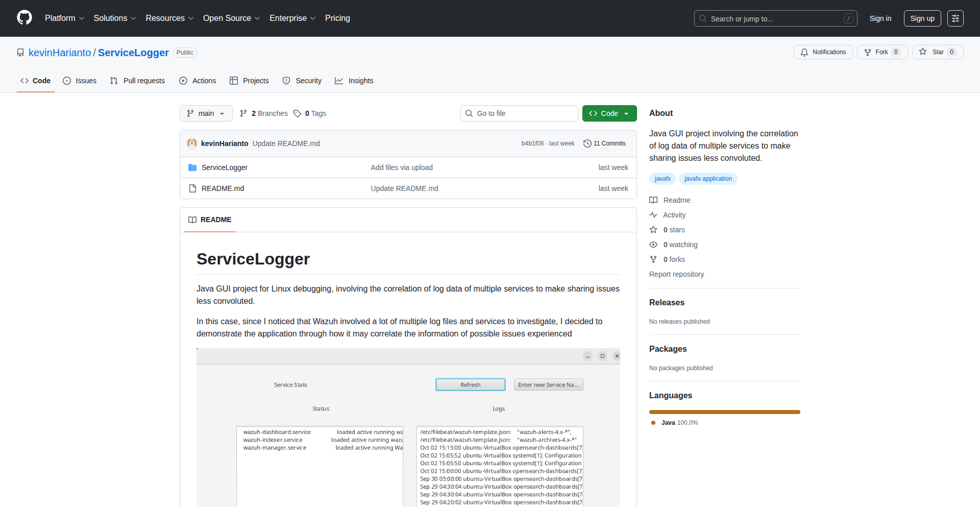Click the magnifier icon in Go to file

click(x=469, y=113)
